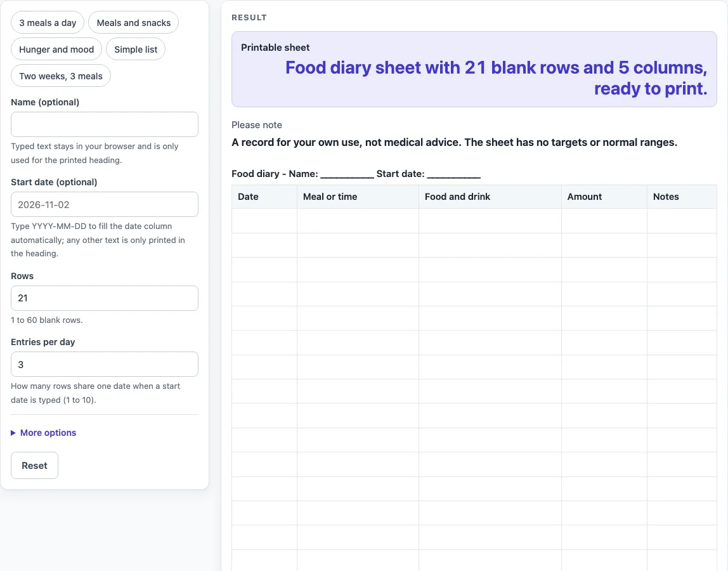This screenshot has height=571, width=728.
Task: Click the 'Food diary sheet with 21 blank rows' headline
Action: [497, 78]
